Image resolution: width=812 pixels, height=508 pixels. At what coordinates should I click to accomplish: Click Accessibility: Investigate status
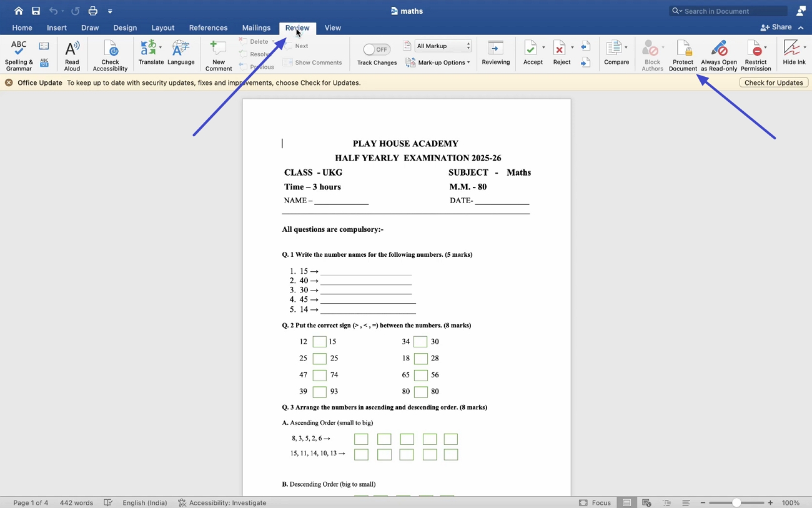[222, 502]
